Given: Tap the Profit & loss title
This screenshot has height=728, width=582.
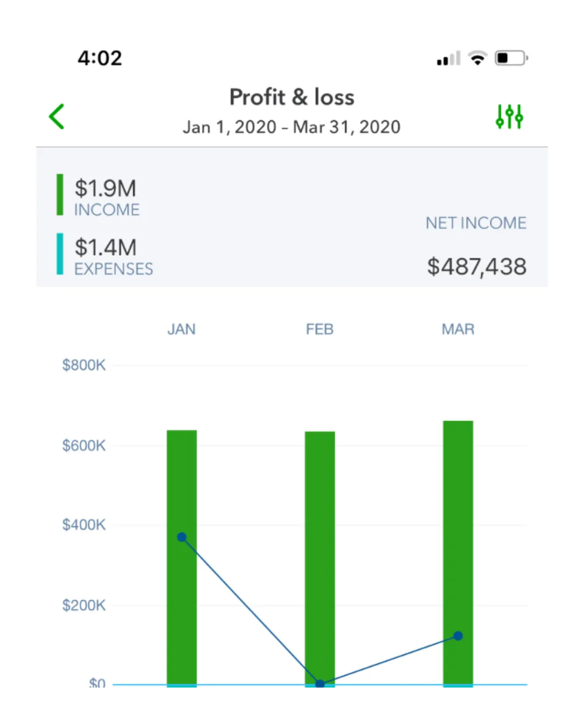Looking at the screenshot, I should [292, 97].
